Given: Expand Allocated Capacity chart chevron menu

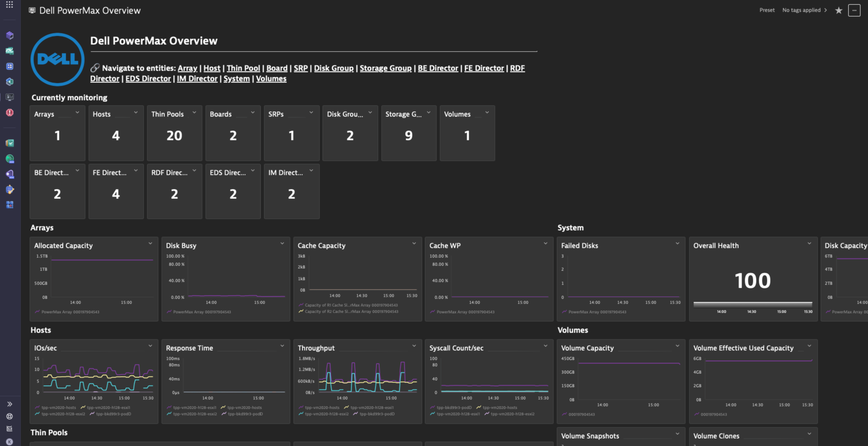Looking at the screenshot, I should click(x=150, y=243).
